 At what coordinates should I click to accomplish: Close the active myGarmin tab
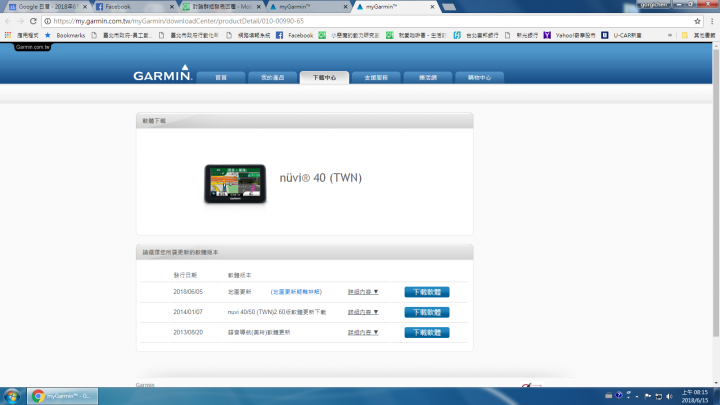(432, 7)
